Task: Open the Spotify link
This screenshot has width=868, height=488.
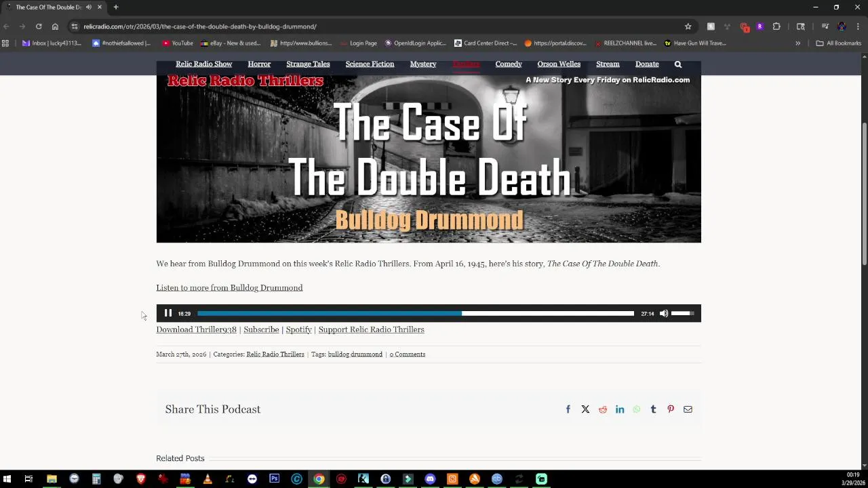Action: tap(298, 329)
